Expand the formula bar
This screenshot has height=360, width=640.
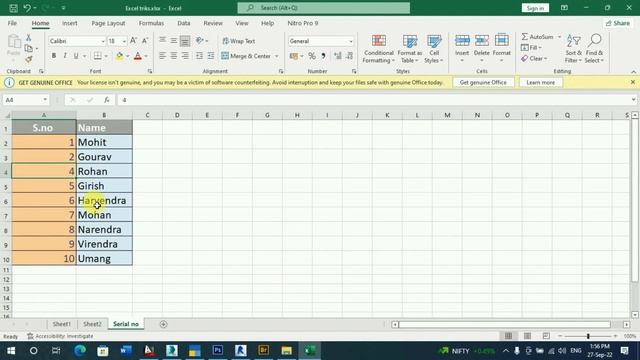tap(633, 100)
